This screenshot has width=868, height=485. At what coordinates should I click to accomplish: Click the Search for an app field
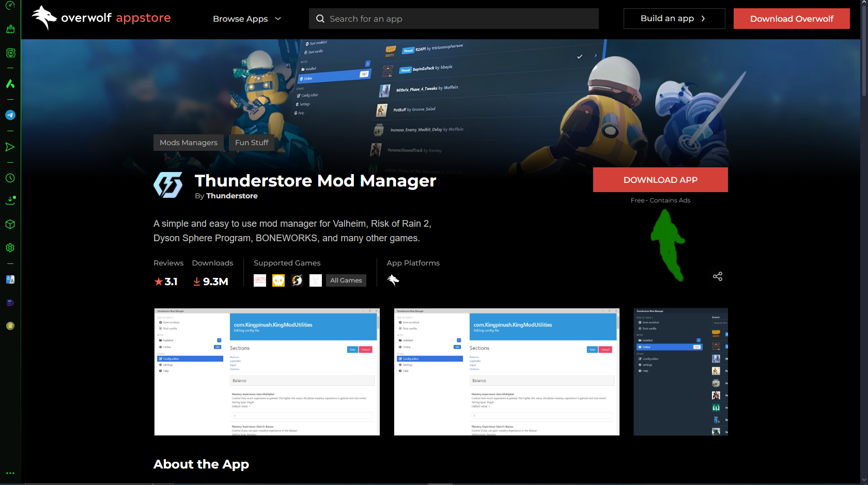[454, 19]
